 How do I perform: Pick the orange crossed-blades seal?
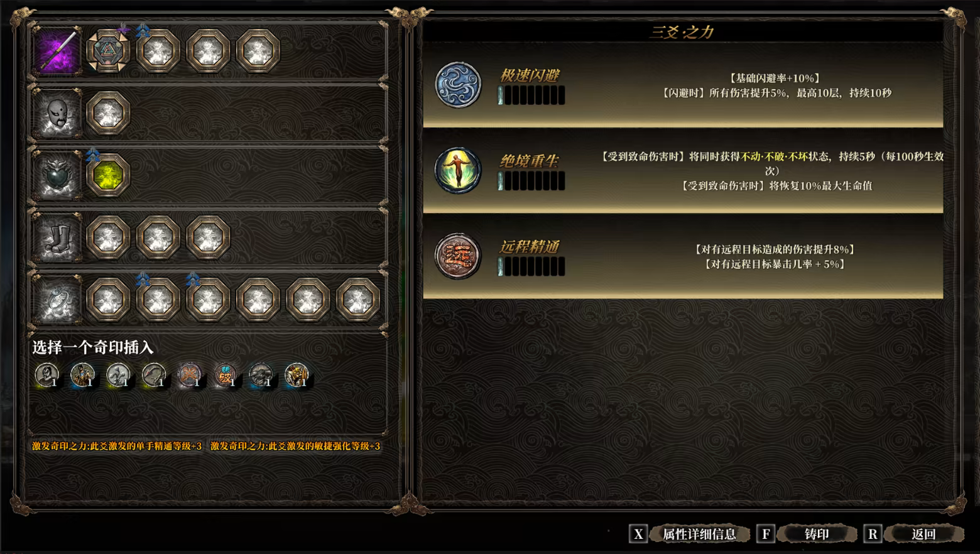click(x=190, y=375)
